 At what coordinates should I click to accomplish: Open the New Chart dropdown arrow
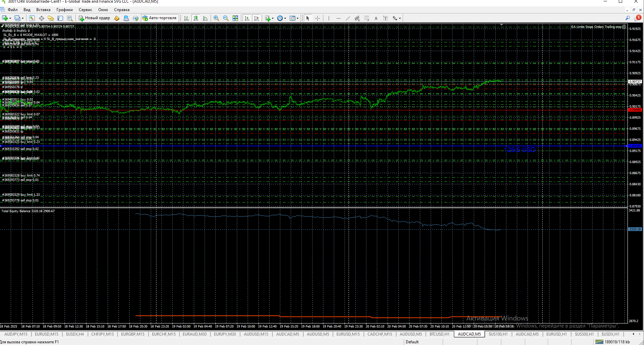10,18
